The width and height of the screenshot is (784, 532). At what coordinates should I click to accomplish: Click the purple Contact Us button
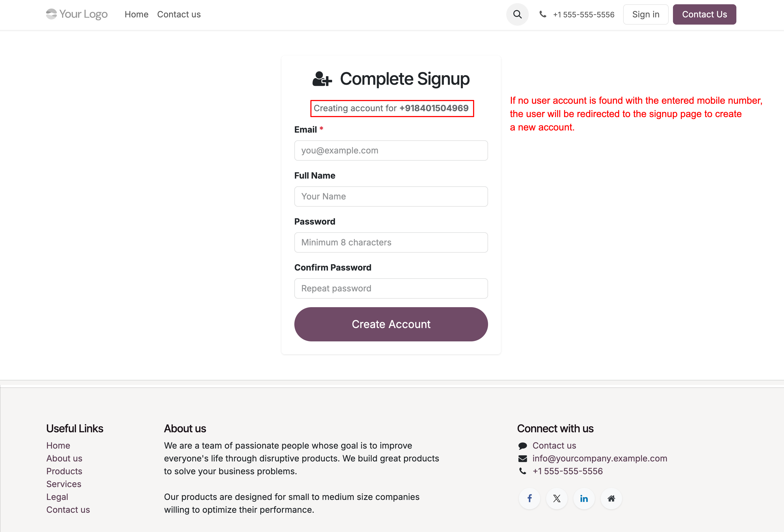coord(704,14)
